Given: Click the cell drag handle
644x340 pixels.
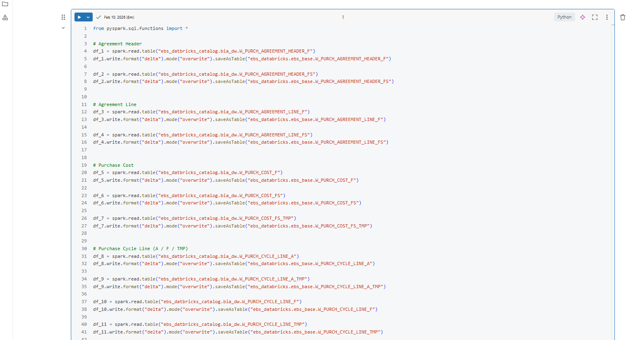Looking at the screenshot, I should [63, 17].
